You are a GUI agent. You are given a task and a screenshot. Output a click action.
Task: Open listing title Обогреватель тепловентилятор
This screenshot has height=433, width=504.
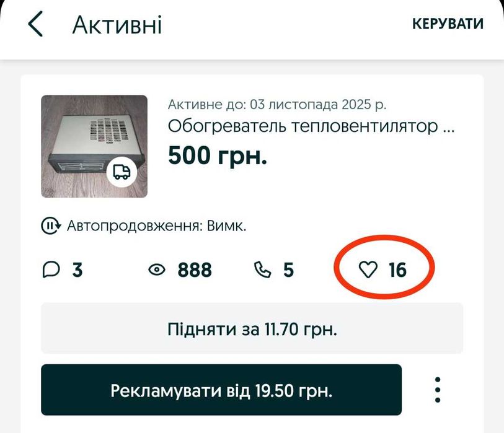(x=311, y=126)
